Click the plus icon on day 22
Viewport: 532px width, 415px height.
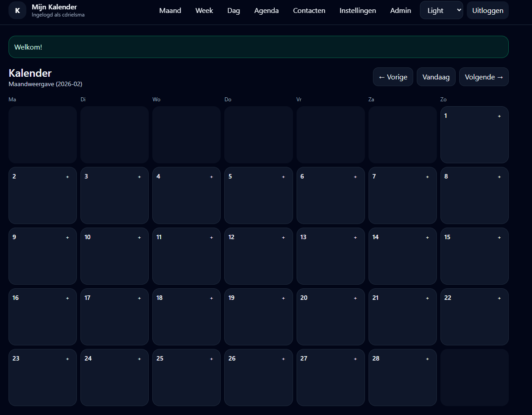[x=499, y=298]
